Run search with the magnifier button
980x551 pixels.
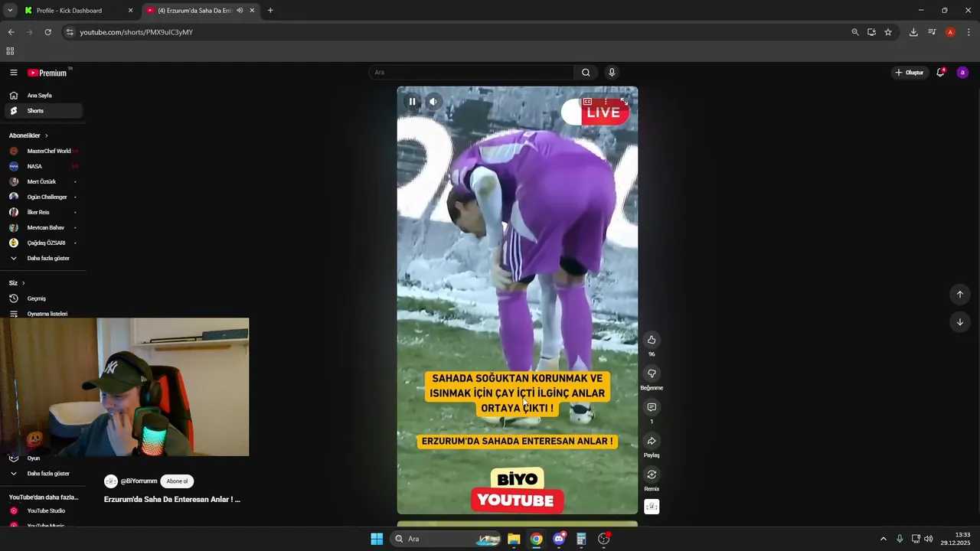pyautogui.click(x=586, y=73)
